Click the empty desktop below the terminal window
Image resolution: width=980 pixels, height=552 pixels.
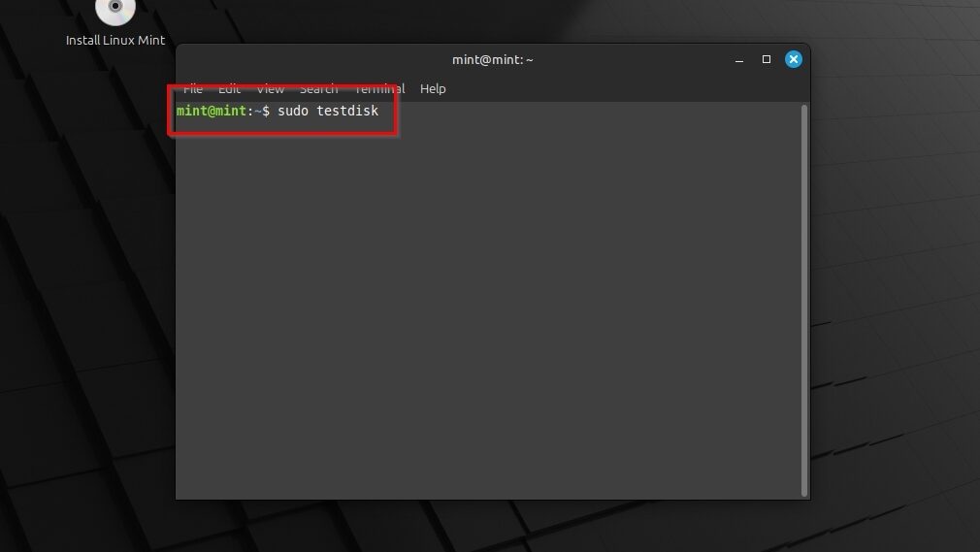tap(485, 527)
